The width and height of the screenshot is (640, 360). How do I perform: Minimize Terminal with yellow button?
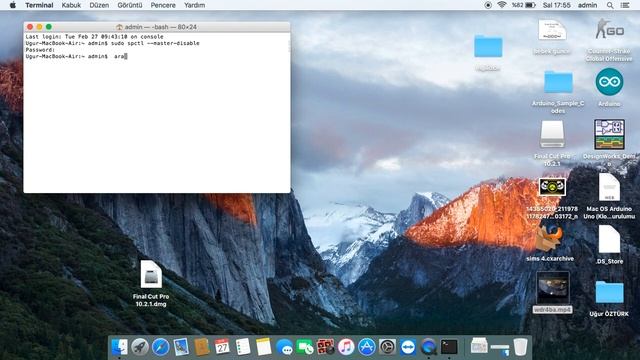point(39,27)
